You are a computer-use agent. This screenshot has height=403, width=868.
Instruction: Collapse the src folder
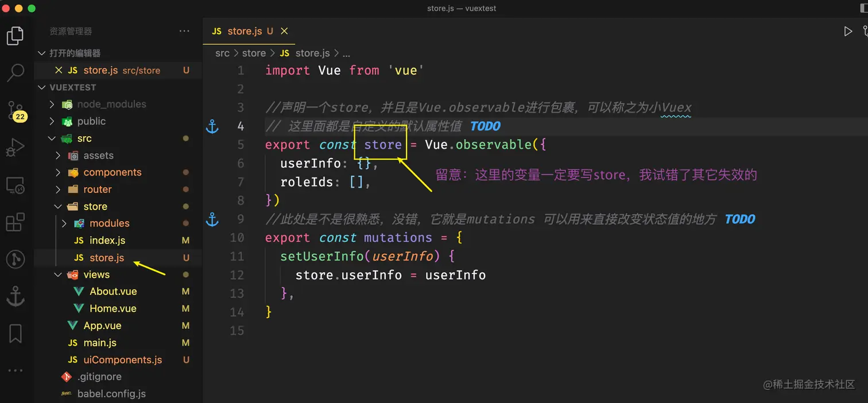pos(52,138)
